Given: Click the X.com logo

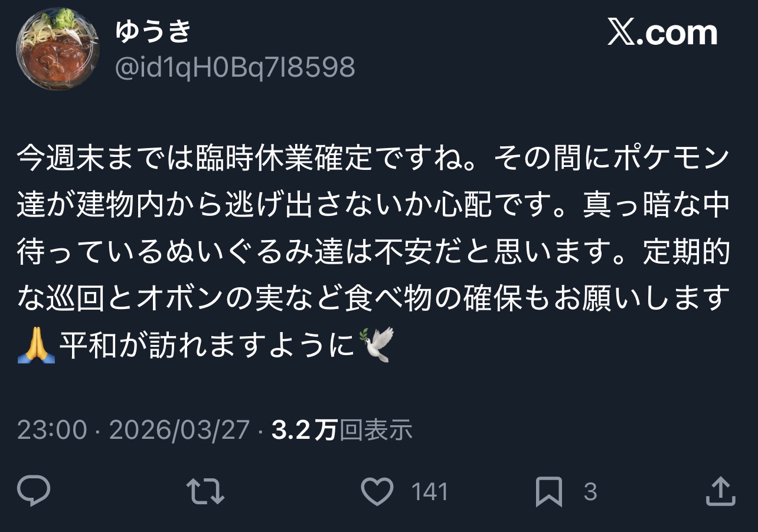Looking at the screenshot, I should pyautogui.click(x=662, y=33).
